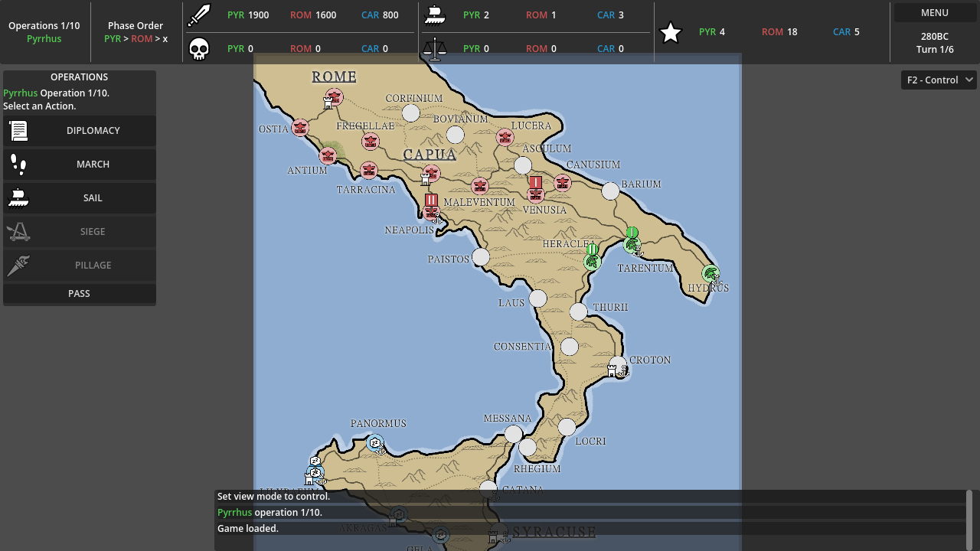Click the fortress tower icon beside Capua
The width and height of the screenshot is (980, 551).
point(425,179)
